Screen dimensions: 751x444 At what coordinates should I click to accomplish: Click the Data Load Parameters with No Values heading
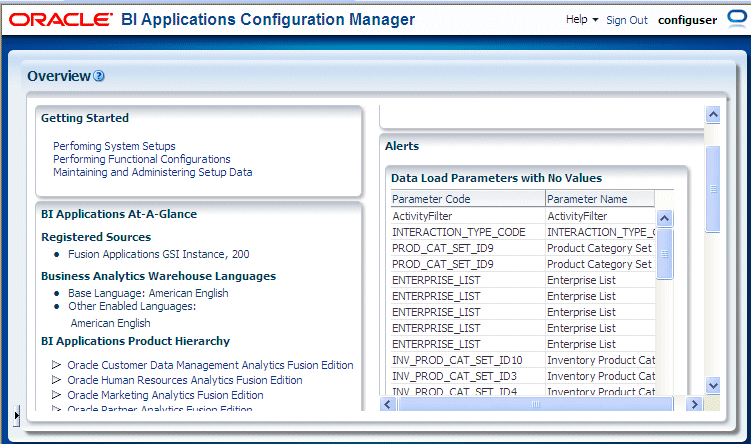point(496,178)
